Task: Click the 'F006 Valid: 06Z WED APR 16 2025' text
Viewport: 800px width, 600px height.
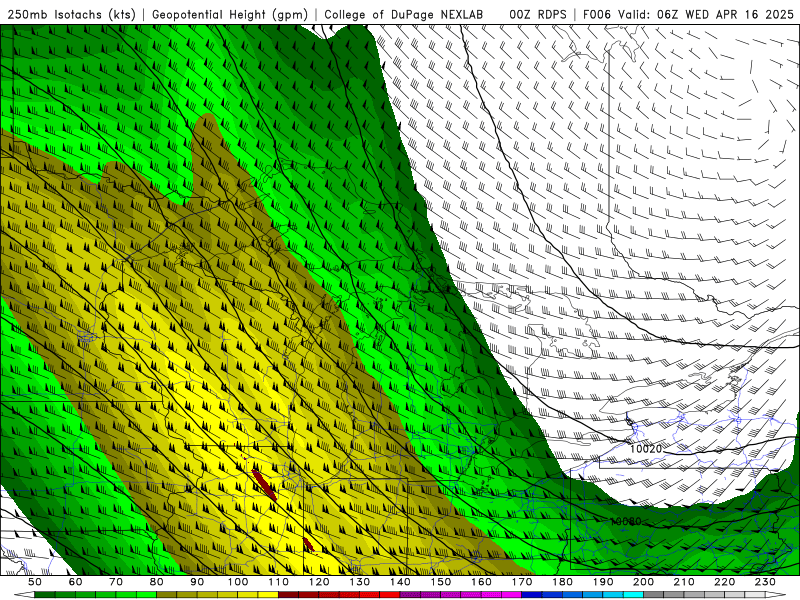Action: (x=688, y=14)
